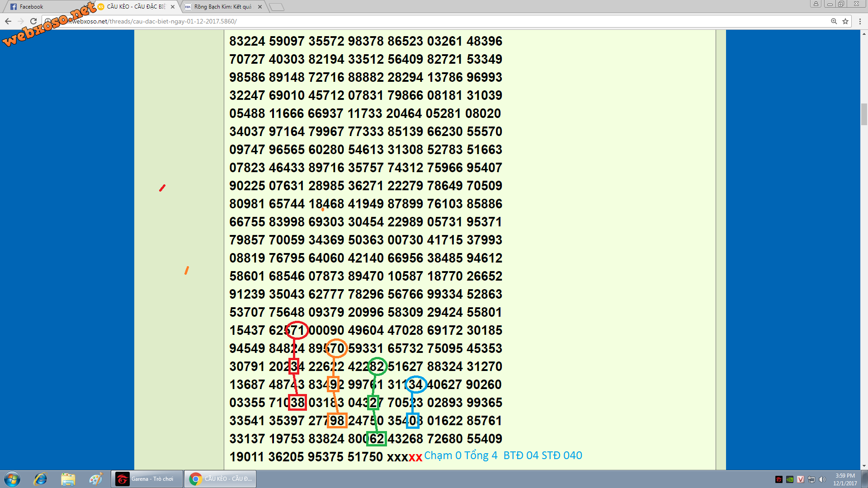Screen dimensions: 868x488
Task: Click the number 08819
Action: [247, 258]
